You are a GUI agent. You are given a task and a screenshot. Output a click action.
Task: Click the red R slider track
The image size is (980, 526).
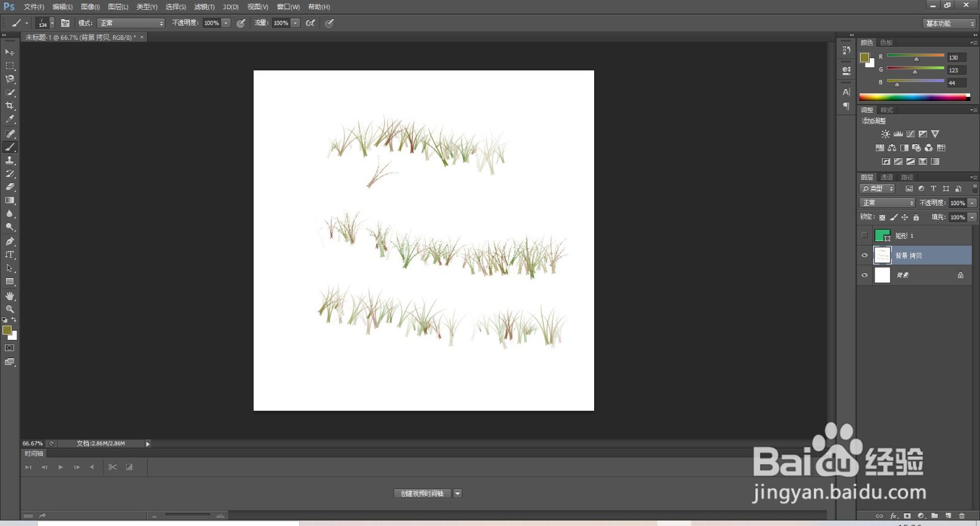916,56
